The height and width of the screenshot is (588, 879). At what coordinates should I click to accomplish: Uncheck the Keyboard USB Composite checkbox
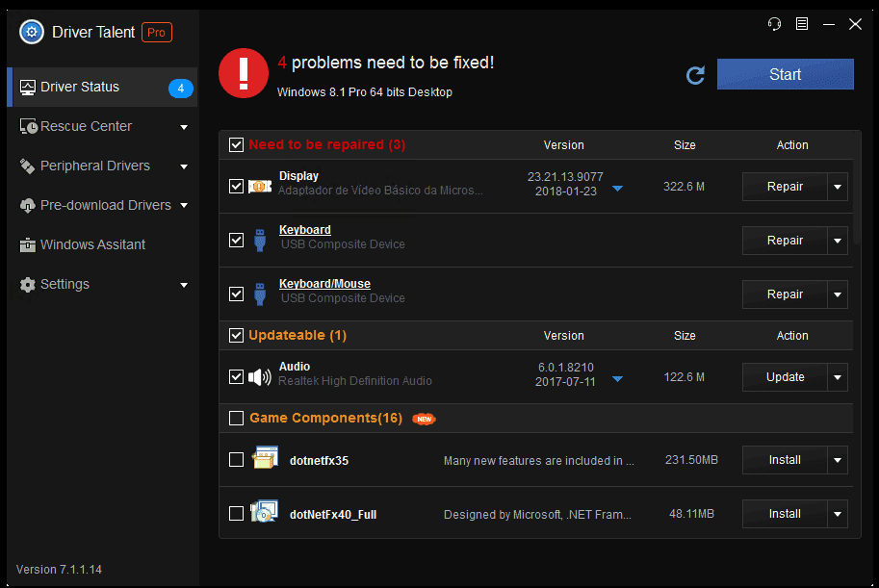point(236,240)
